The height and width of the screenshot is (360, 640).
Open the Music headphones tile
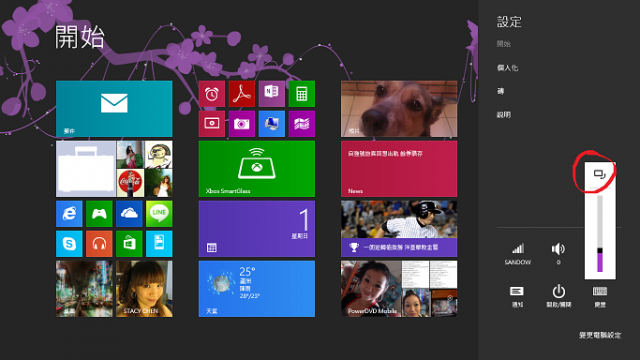[99, 244]
